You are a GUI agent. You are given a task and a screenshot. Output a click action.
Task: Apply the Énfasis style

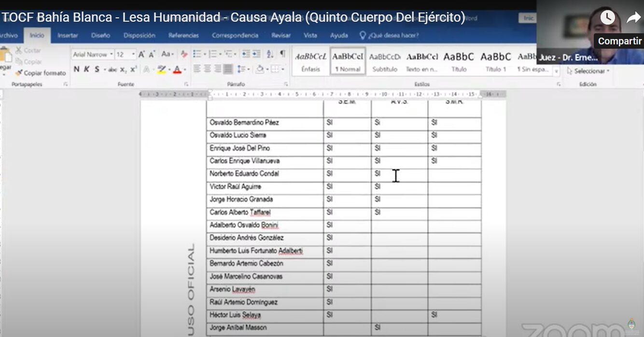pyautogui.click(x=310, y=61)
